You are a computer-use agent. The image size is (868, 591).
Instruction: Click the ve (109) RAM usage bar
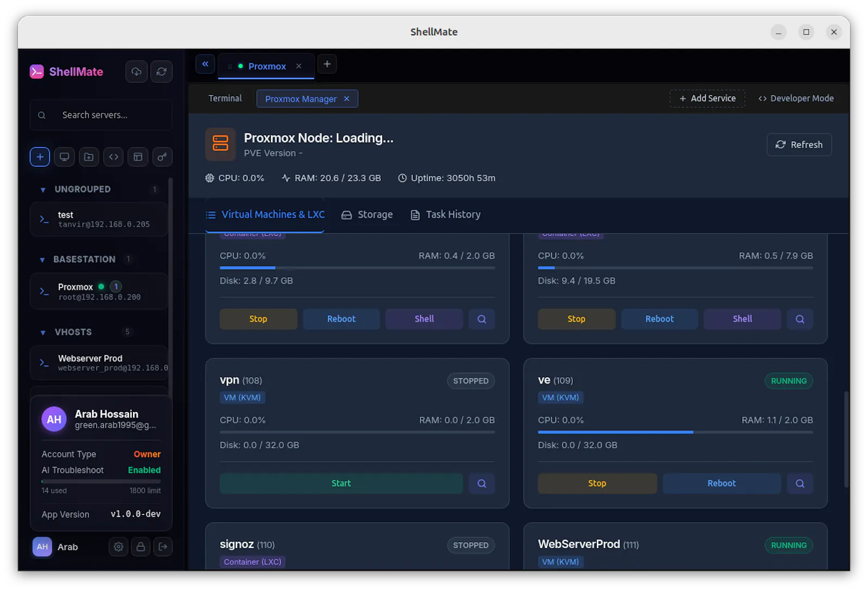675,432
